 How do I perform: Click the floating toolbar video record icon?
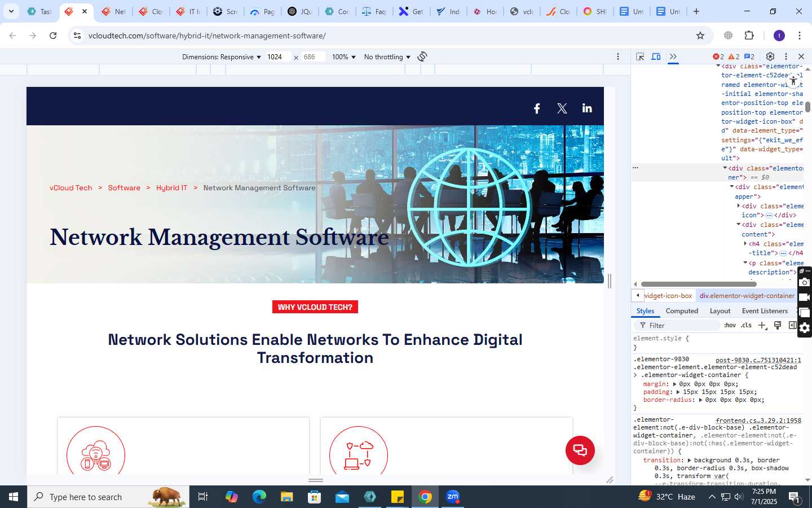point(805,297)
